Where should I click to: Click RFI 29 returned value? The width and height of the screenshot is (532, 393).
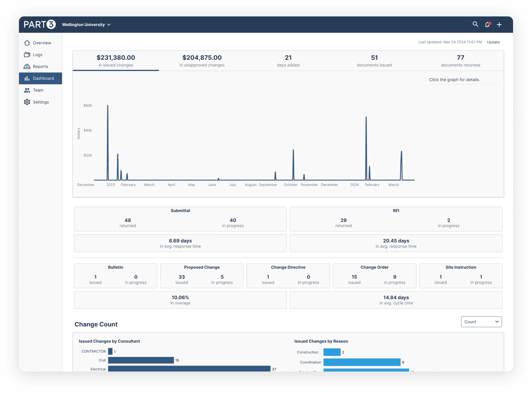pyautogui.click(x=343, y=220)
